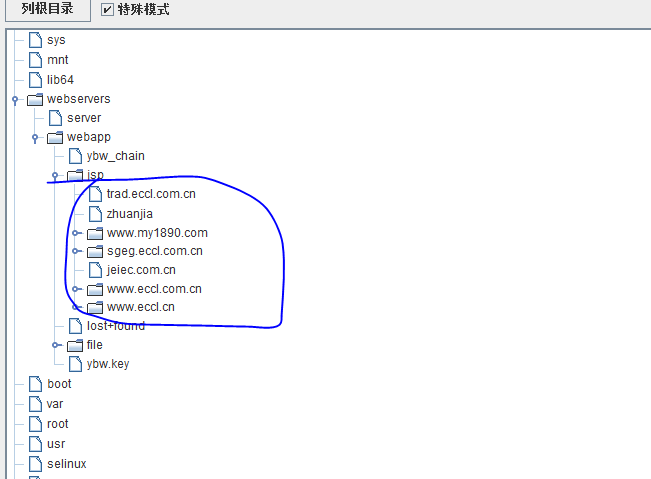
Task: Select the lib64 entry label
Action: pyautogui.click(x=60, y=80)
